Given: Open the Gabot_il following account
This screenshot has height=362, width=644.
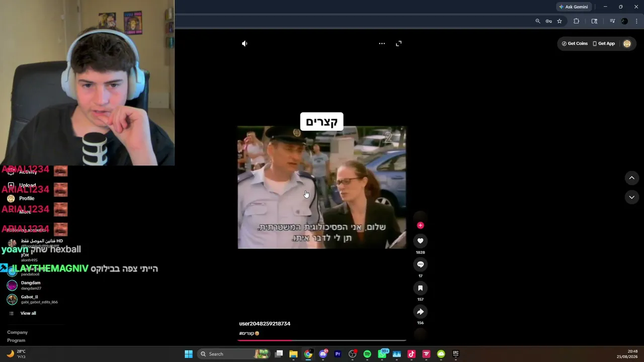Looking at the screenshot, I should pos(32,299).
